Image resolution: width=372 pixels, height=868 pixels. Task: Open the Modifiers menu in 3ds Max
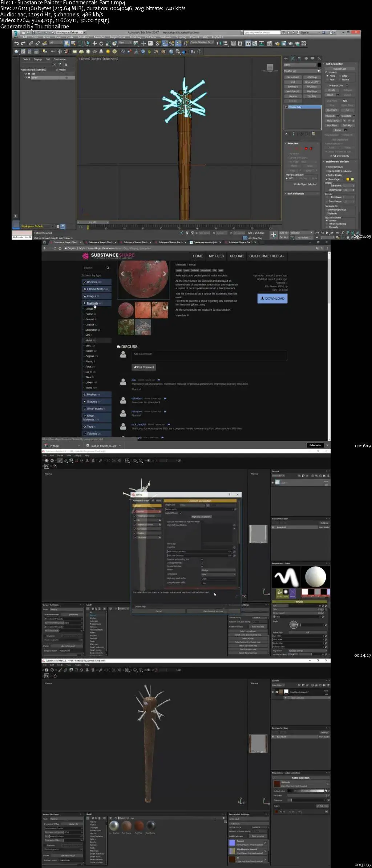coord(83,37)
